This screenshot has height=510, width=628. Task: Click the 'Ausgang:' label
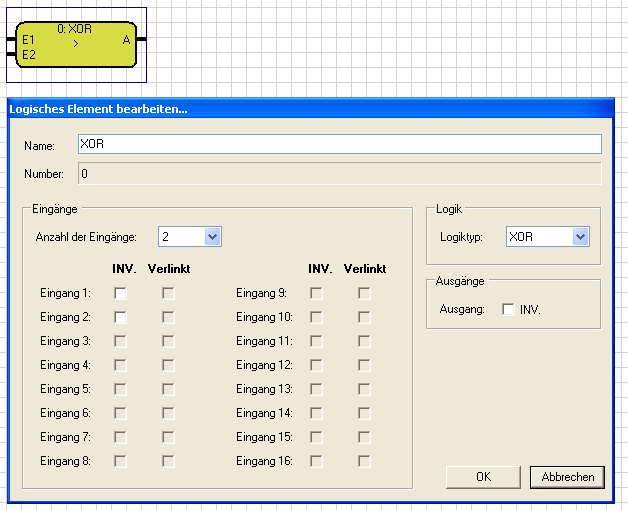[x=462, y=309]
